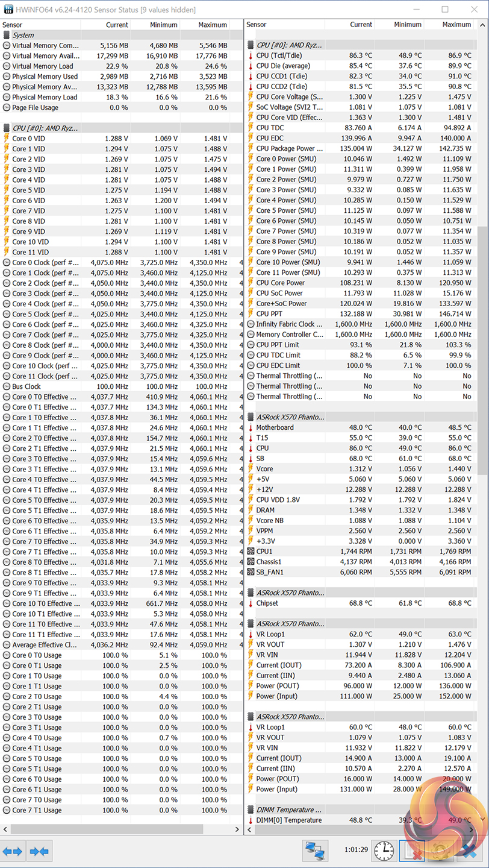Viewport: 489px width, 868px height.
Task: Click the circle icon beside Bus Clock
Action: pyautogui.click(x=7, y=386)
